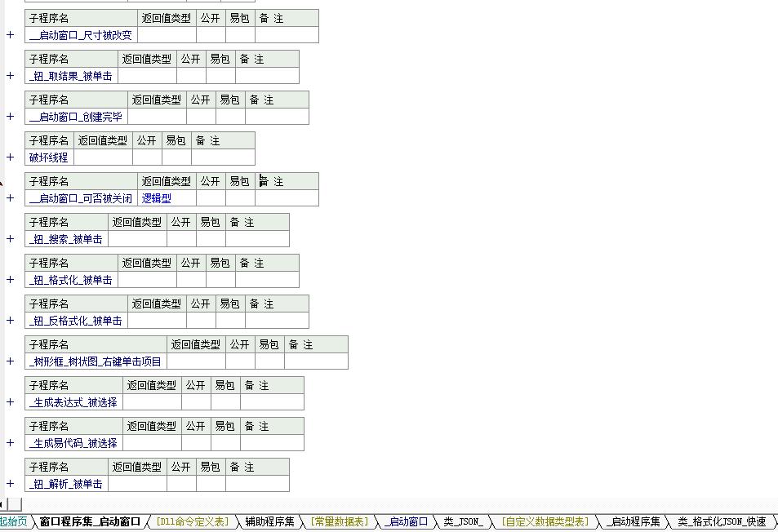Click 易包 cell of _钮_取结果_被单击
The width and height of the screenshot is (778, 532).
(220, 76)
